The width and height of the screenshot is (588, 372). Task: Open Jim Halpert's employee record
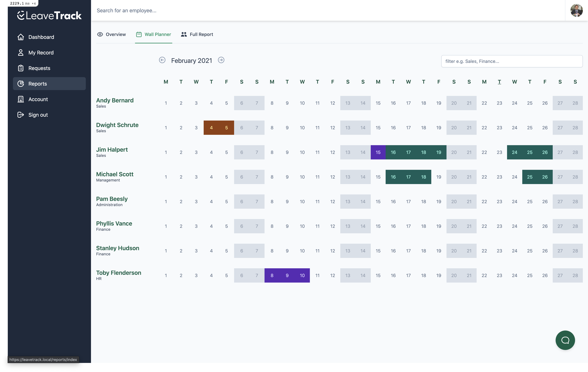tap(112, 150)
